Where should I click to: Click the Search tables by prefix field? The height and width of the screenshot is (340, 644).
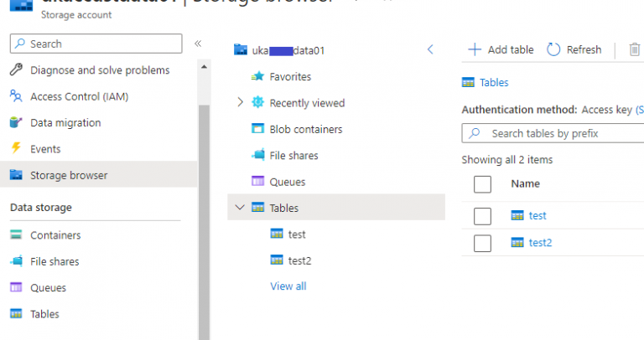click(553, 133)
